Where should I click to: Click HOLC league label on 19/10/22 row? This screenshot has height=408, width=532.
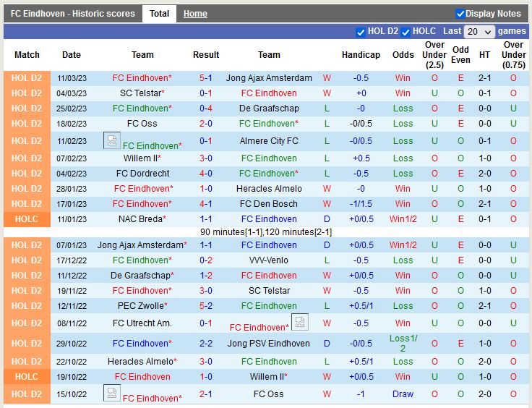click(x=27, y=377)
